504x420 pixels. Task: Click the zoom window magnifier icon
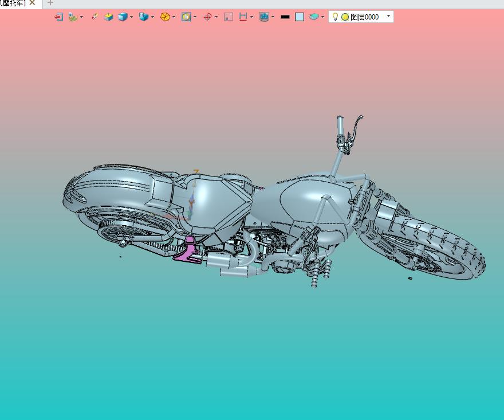[x=186, y=17]
